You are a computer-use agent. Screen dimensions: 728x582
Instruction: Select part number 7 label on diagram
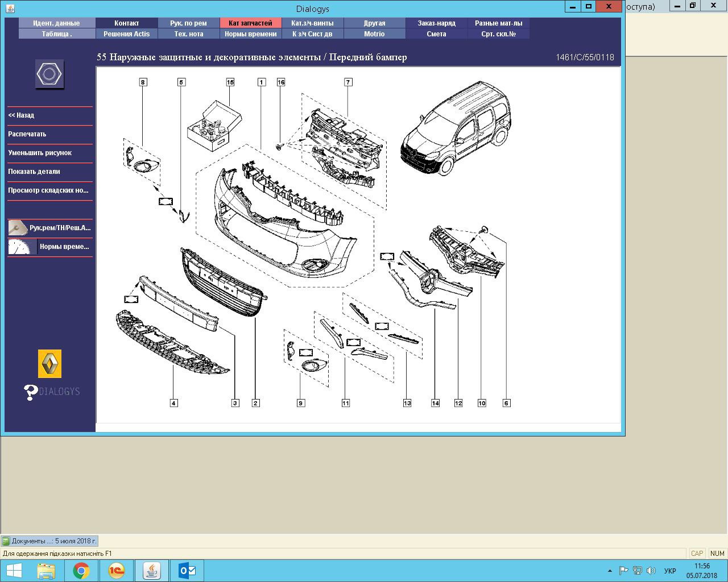tap(348, 82)
